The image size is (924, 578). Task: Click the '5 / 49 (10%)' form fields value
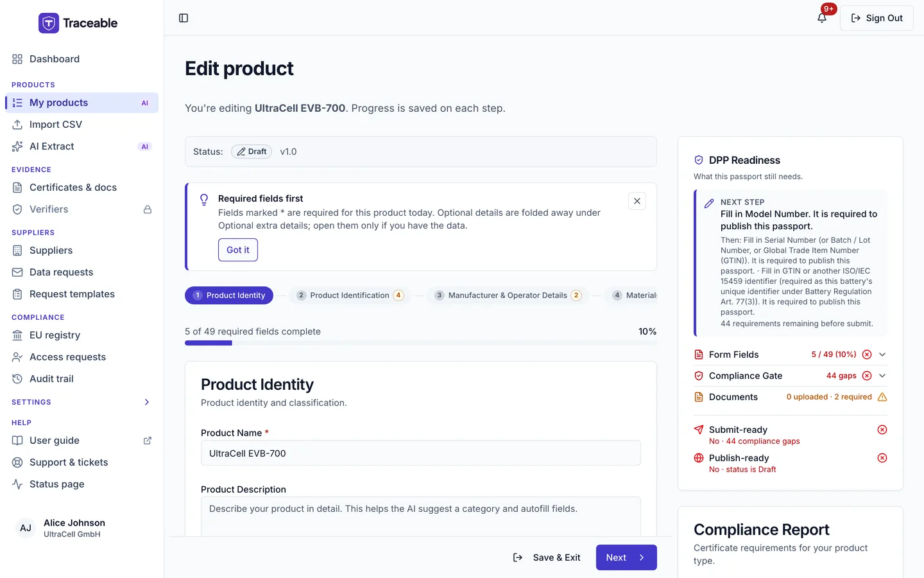[834, 355]
